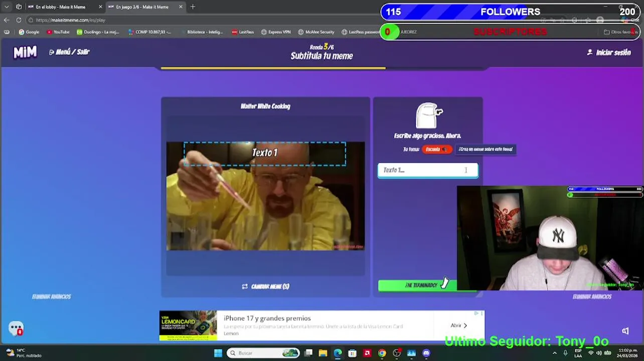Viewport: 644px width, 361px height.
Task: Open Task View from taskbar
Action: pos(308,353)
